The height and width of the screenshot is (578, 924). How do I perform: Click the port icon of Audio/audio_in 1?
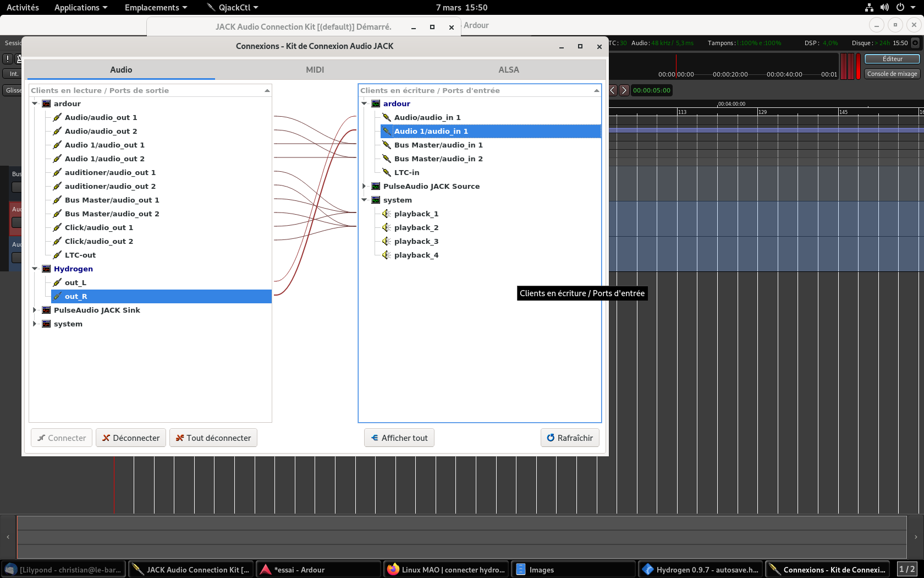(x=387, y=117)
